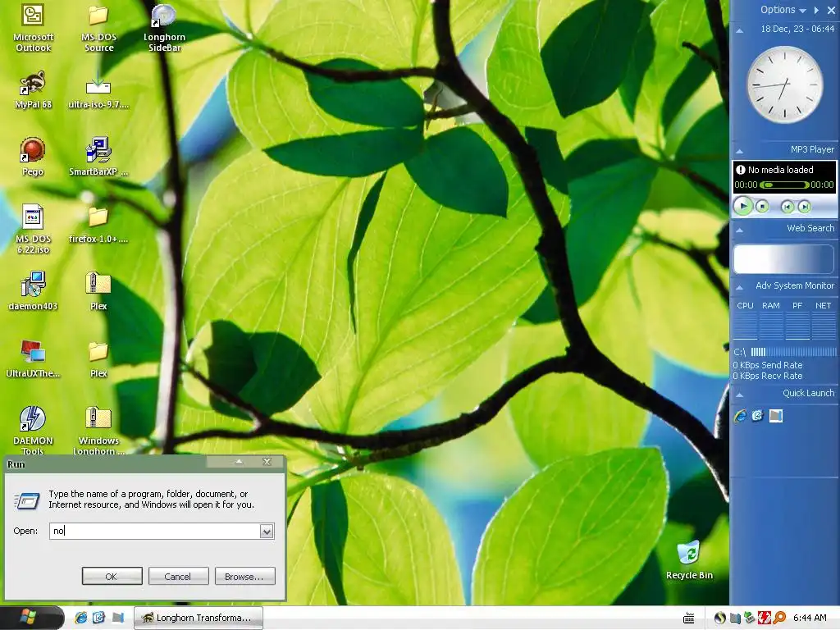Screen dimensions: 840x630
Task: Play media in MP3 Player
Action: tap(743, 206)
